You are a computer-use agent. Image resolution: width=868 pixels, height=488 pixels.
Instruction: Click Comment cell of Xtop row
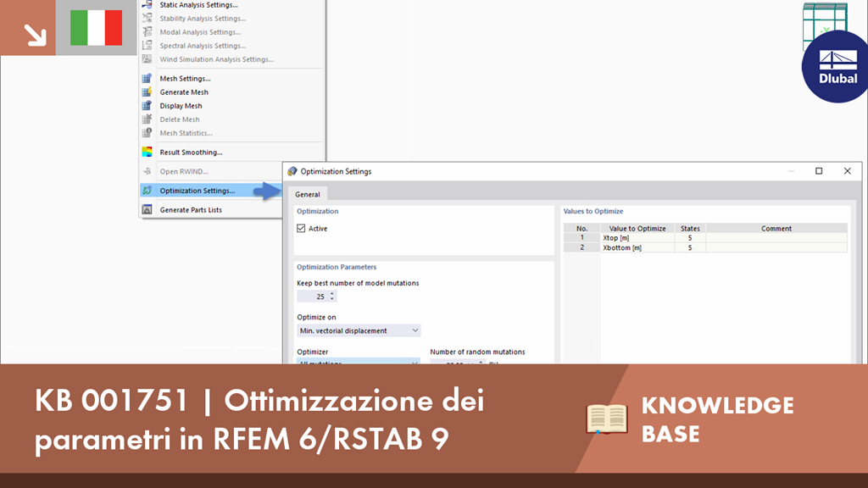pyautogui.click(x=776, y=238)
